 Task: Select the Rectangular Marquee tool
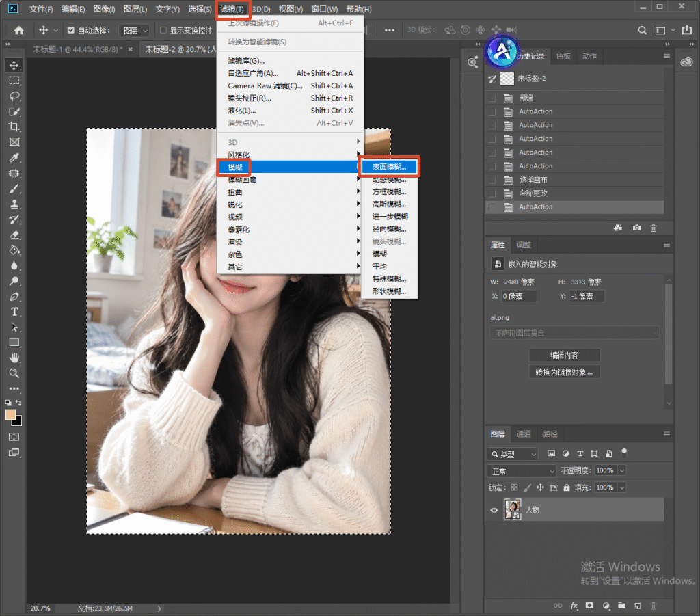click(x=14, y=81)
